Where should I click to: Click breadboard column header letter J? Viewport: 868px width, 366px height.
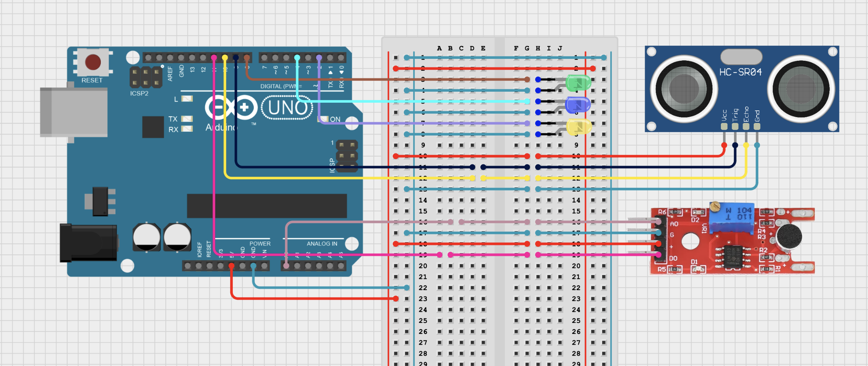tap(560, 48)
